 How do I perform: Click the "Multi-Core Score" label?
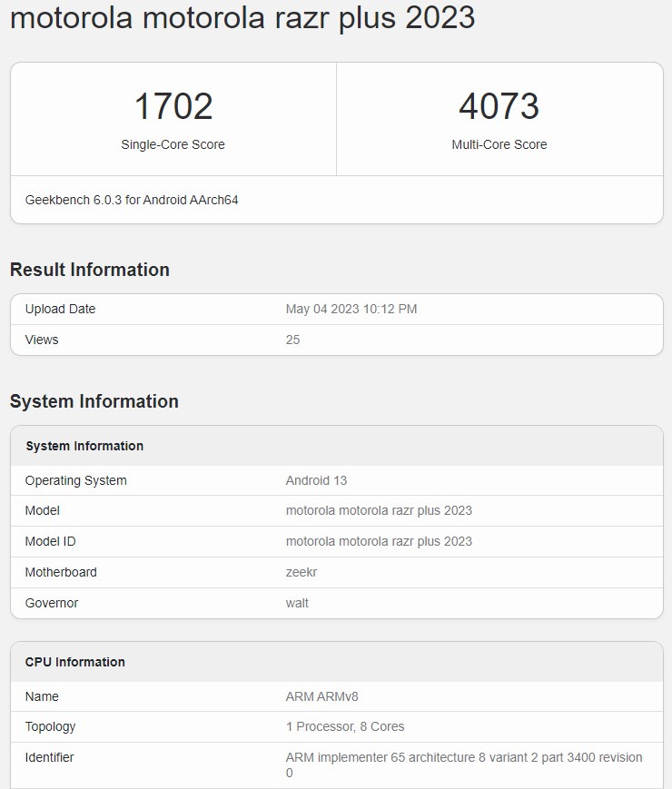pos(499,144)
